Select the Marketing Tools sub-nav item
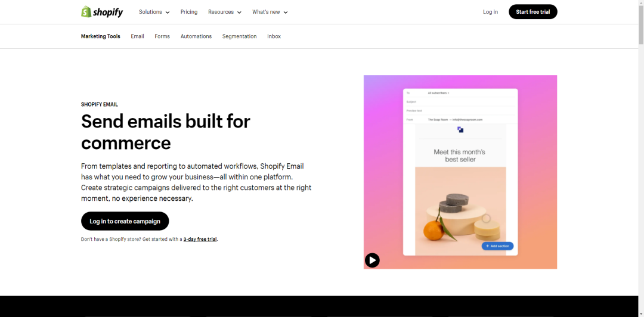The image size is (644, 317). tap(101, 36)
